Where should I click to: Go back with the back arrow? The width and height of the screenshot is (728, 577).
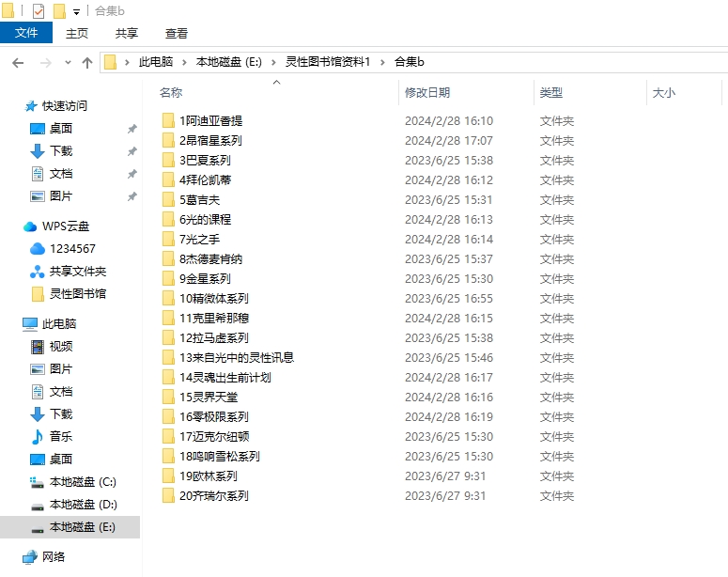(x=18, y=63)
